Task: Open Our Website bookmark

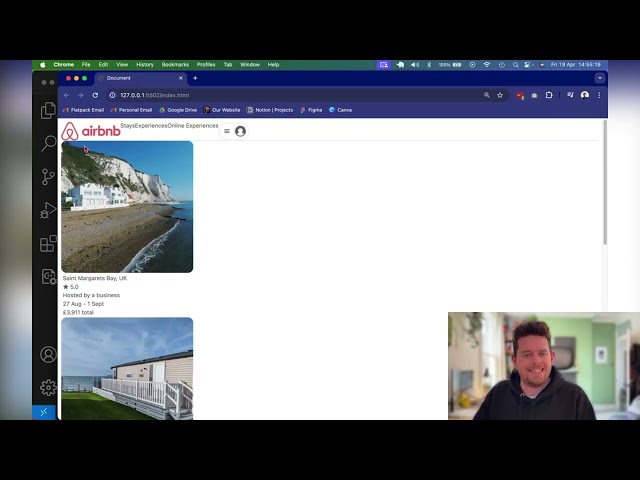Action: click(222, 110)
